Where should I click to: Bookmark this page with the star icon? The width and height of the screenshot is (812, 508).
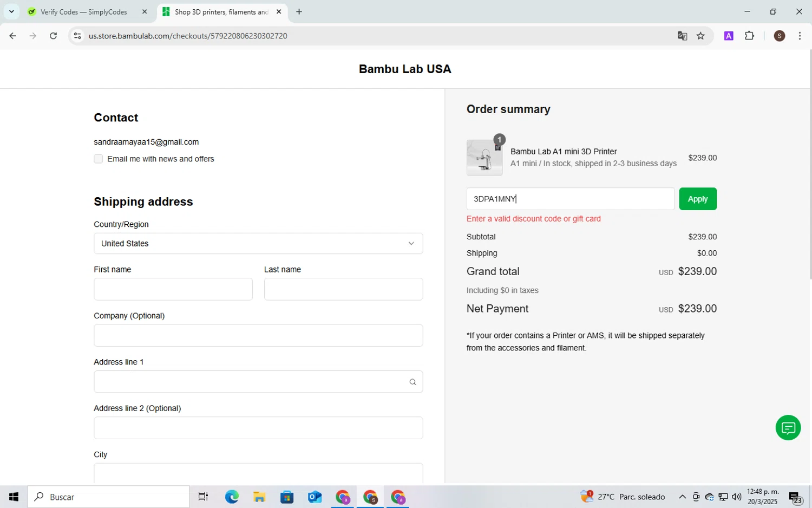pyautogui.click(x=700, y=36)
